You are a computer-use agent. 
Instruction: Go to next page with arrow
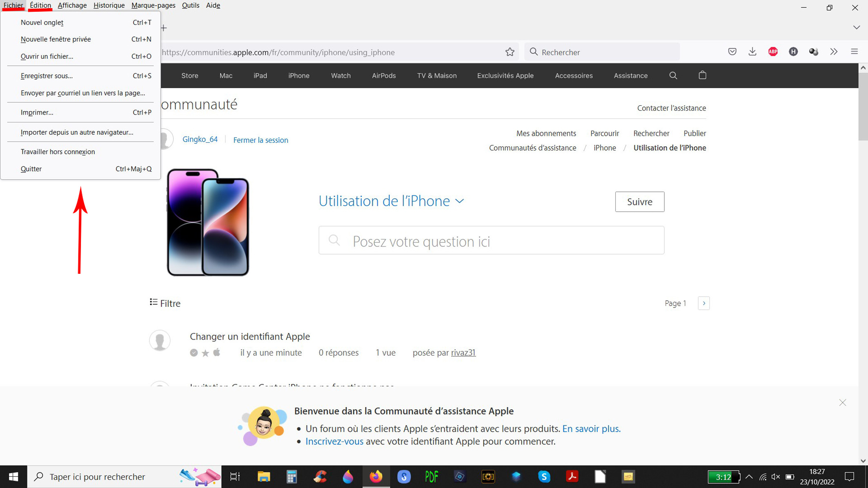(x=703, y=303)
